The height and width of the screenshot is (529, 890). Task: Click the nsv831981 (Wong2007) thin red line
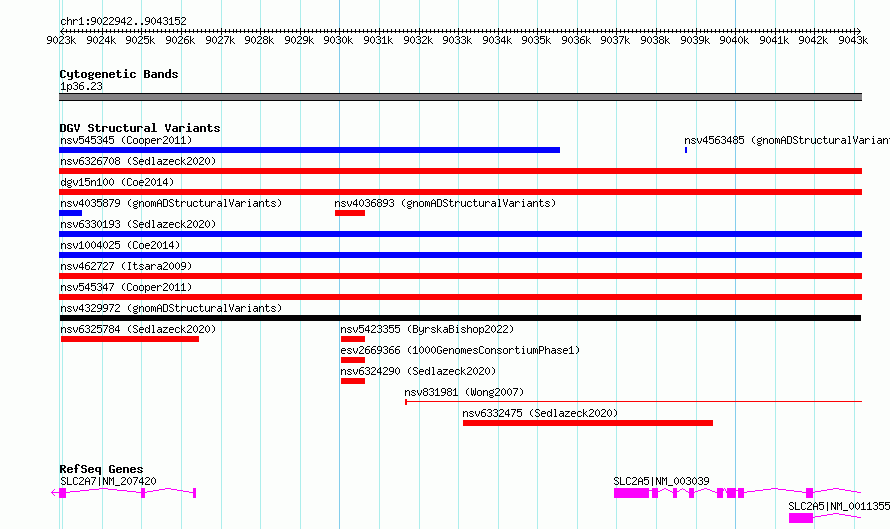point(633,402)
